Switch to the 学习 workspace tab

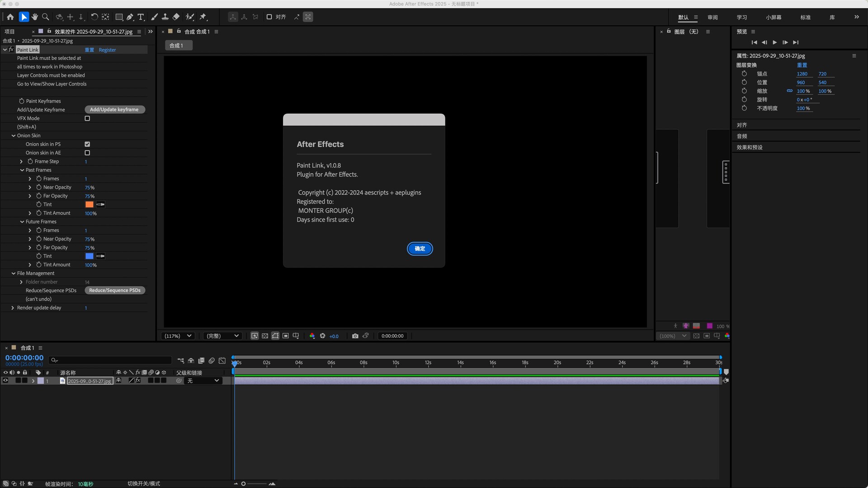coord(741,17)
